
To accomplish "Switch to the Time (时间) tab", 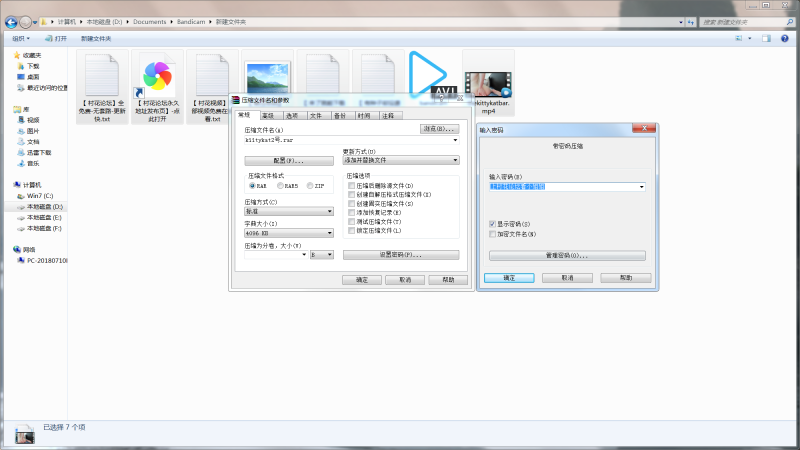I will (x=364, y=116).
